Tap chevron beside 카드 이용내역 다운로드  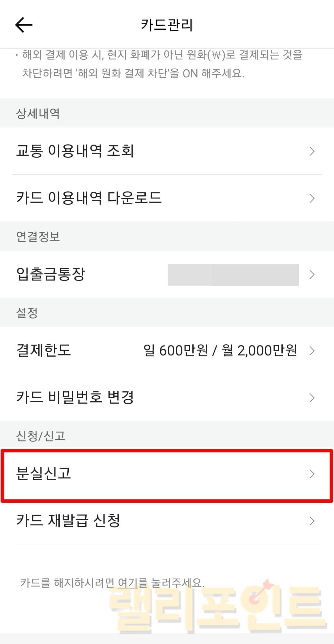pos(312,198)
